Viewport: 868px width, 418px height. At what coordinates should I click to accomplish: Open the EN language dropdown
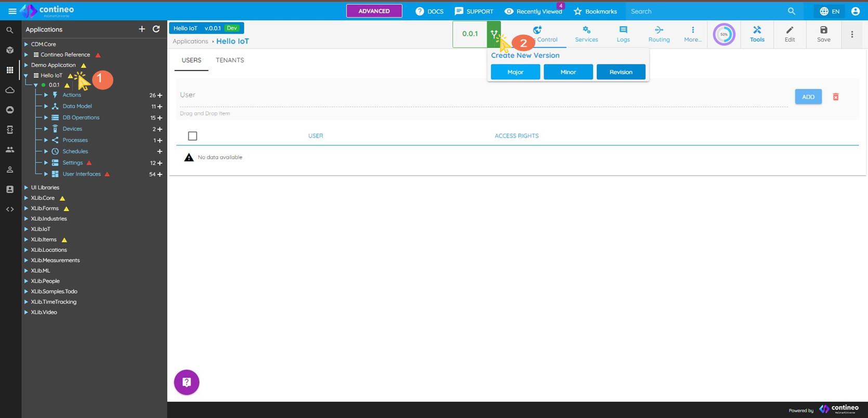coord(830,11)
